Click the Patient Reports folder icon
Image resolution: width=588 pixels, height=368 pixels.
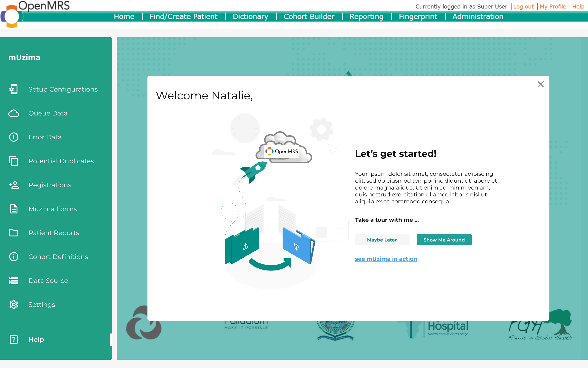click(14, 233)
